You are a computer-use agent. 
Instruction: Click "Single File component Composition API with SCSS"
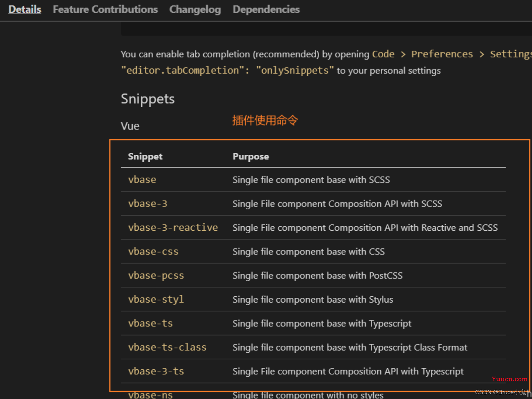click(x=337, y=204)
